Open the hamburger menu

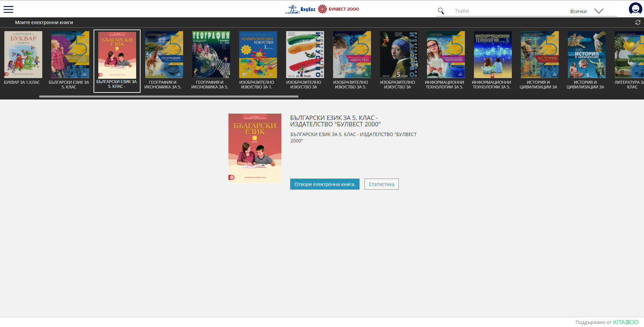(8, 9)
